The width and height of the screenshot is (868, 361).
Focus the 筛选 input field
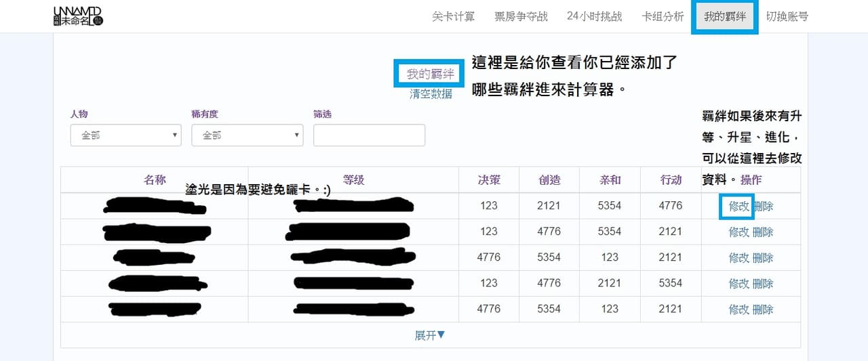click(369, 135)
